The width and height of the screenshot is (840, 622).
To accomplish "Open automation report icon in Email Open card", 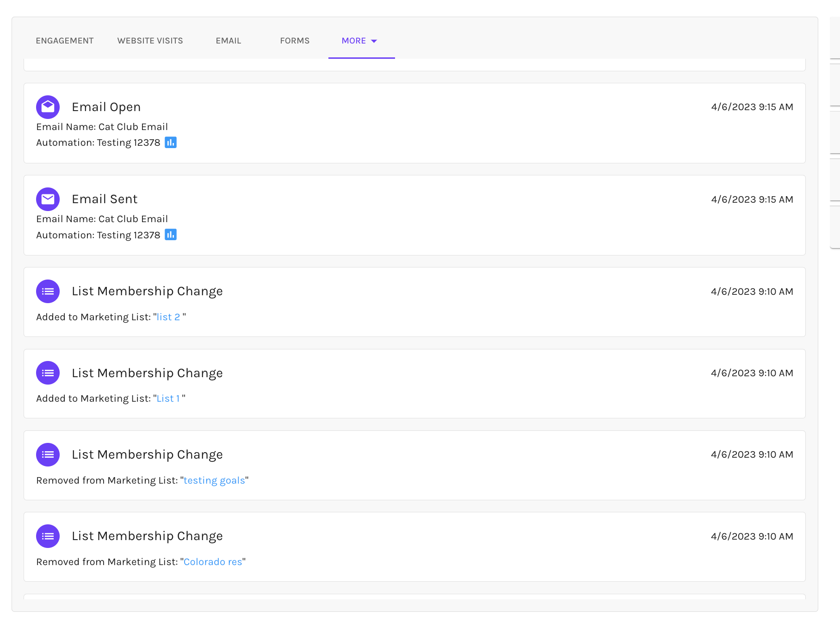I will (171, 143).
